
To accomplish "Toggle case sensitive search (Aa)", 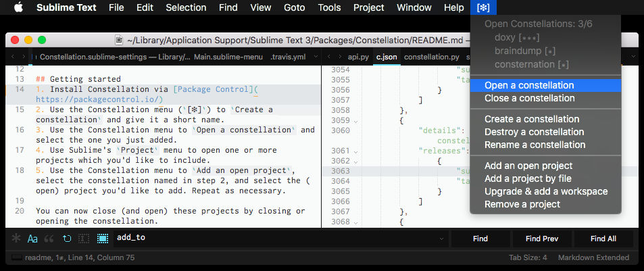I will 32,239.
